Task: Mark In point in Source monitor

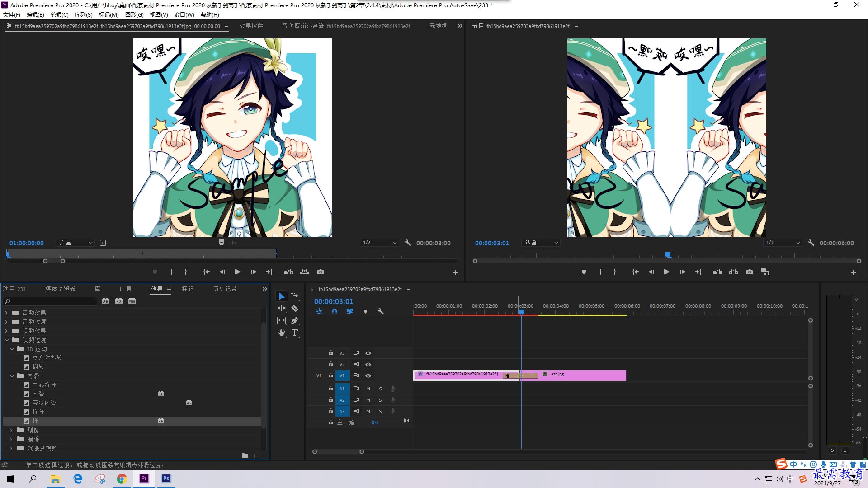Action: point(171,272)
